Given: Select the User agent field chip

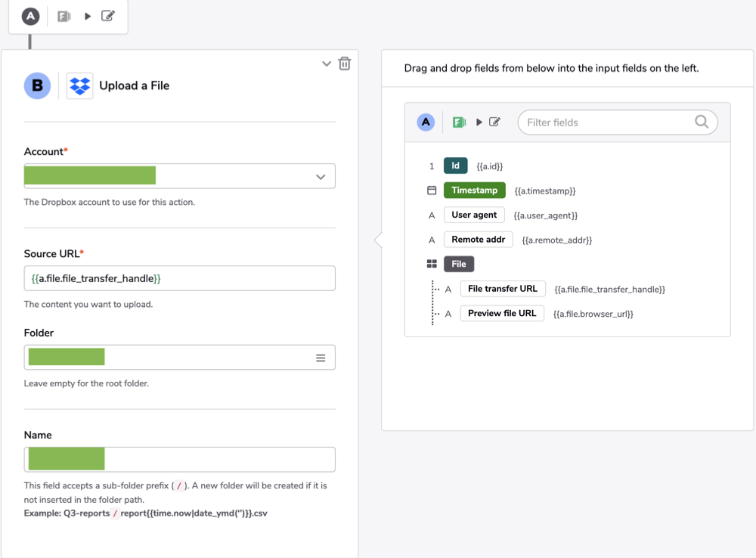Looking at the screenshot, I should [474, 215].
